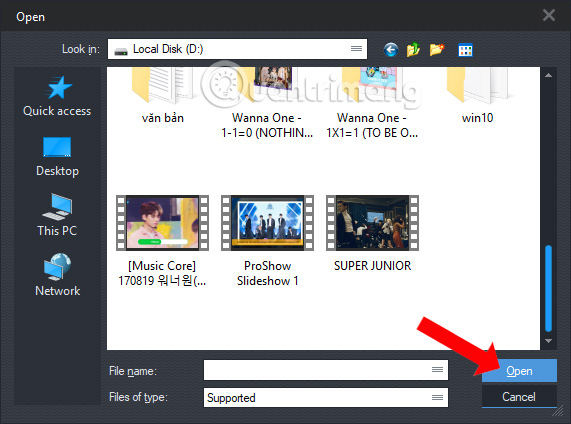Create a new folder
Image resolution: width=571 pixels, height=424 pixels.
click(437, 50)
